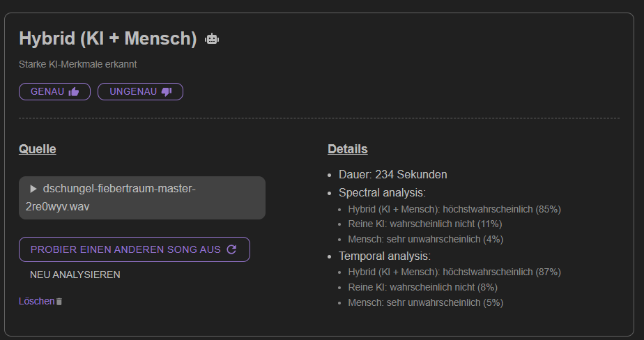Image resolution: width=644 pixels, height=340 pixels.
Task: Click the Dauer: 234 Sekunden entry
Action: tap(392, 174)
